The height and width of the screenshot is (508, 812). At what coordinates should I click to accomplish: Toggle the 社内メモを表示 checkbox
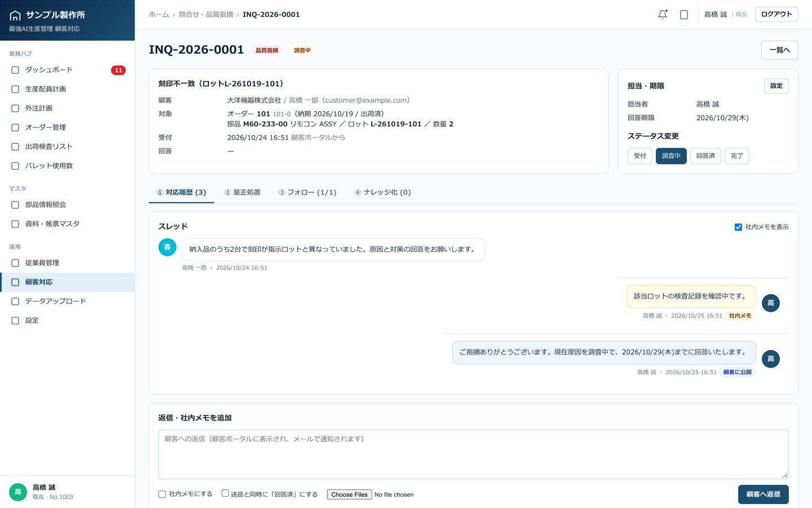click(738, 227)
